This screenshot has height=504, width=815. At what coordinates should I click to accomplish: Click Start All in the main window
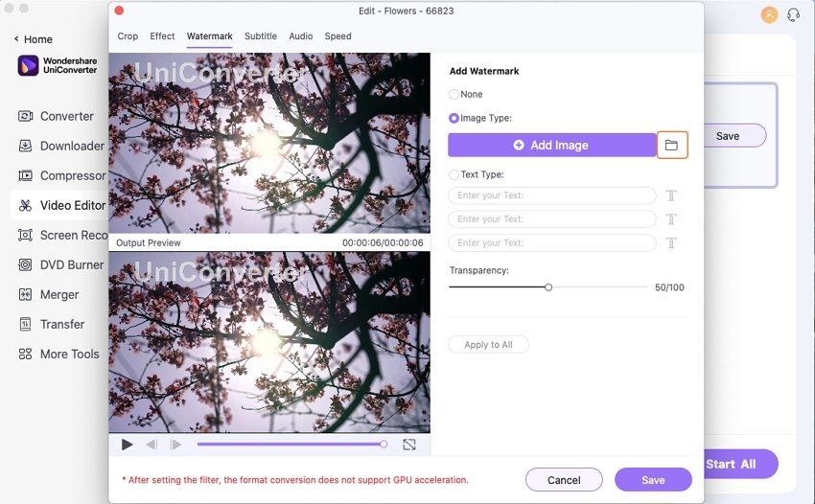(x=740, y=464)
